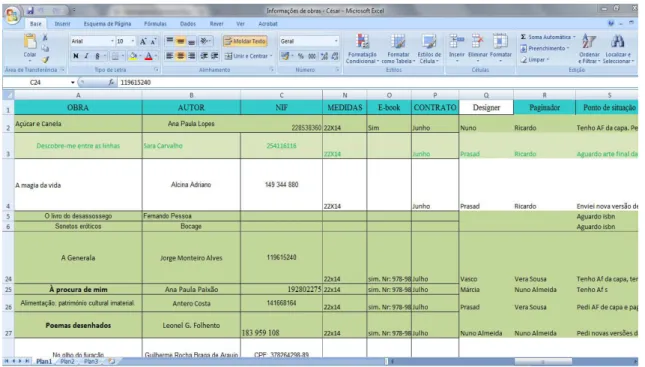Image resolution: width=645 pixels, height=367 pixels.
Task: Toggle italic I formatting
Action: pyautogui.click(x=86, y=56)
